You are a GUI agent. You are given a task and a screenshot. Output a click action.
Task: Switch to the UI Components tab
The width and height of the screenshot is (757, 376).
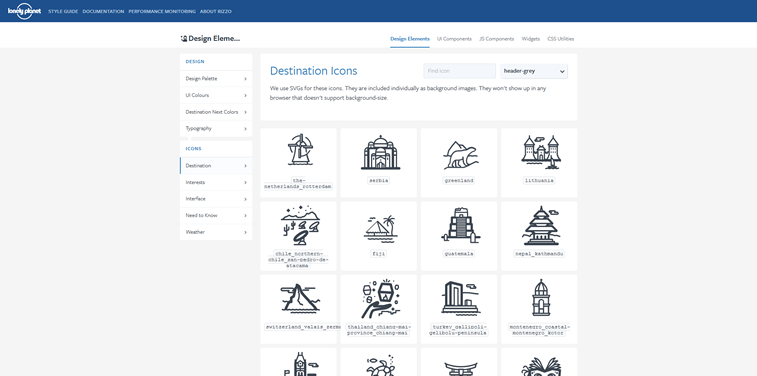(454, 39)
